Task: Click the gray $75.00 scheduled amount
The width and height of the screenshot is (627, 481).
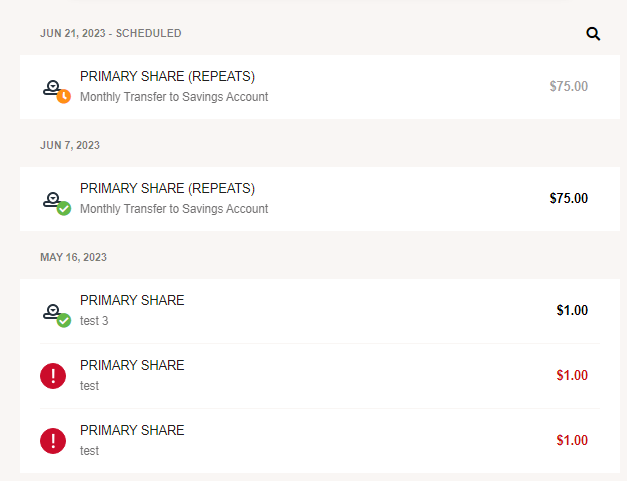Action: point(569,86)
